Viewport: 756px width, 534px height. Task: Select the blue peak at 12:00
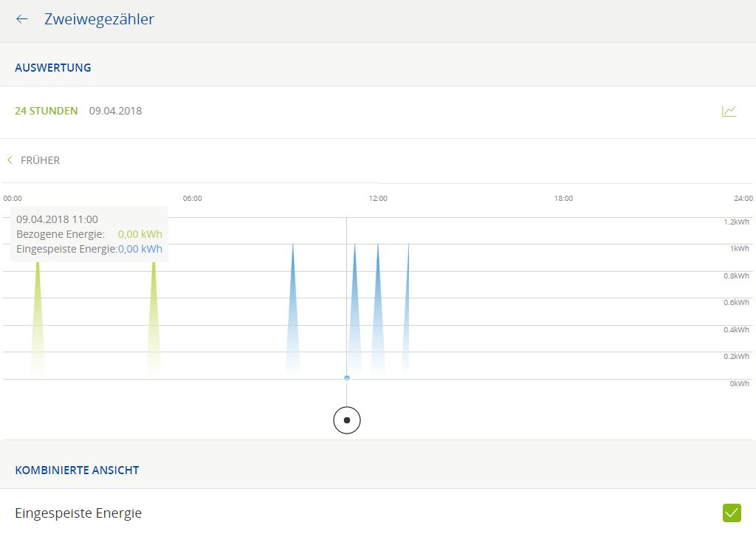(x=378, y=318)
